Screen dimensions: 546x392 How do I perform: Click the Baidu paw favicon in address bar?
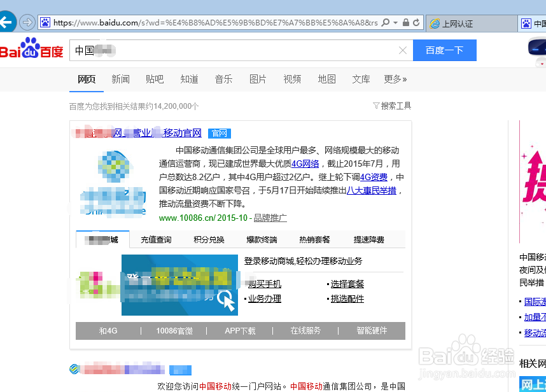pyautogui.click(x=45, y=23)
